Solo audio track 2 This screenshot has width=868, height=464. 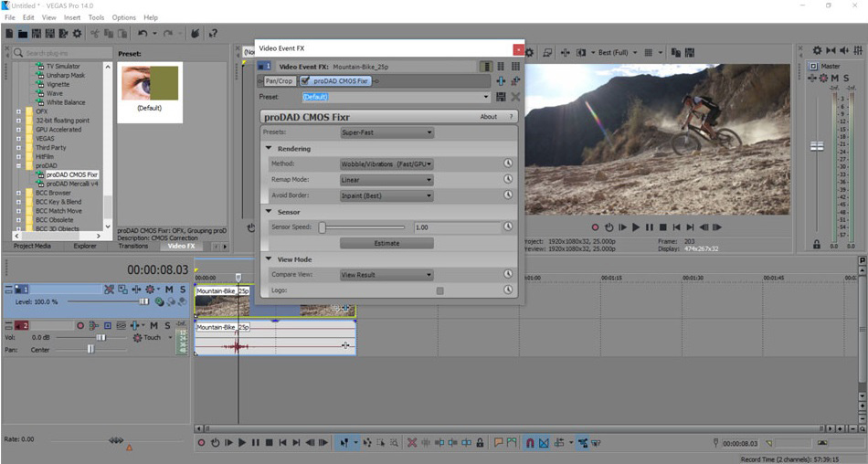click(x=167, y=325)
